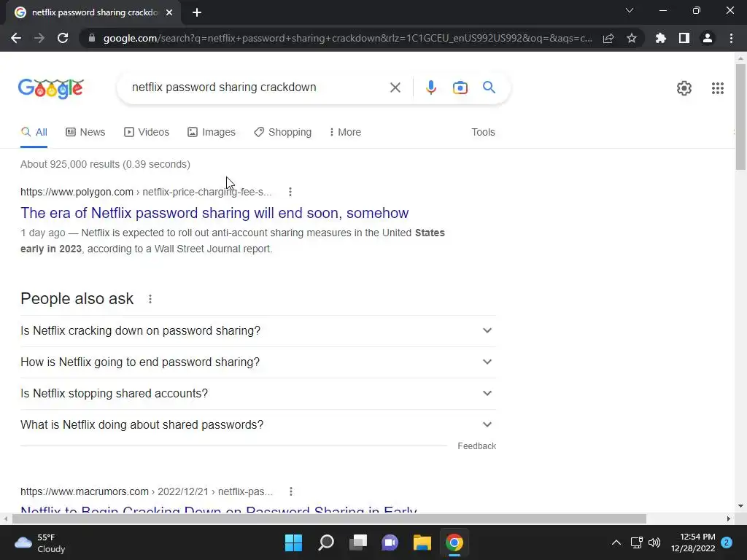Image resolution: width=747 pixels, height=560 pixels.
Task: Open options dots for polygon.com result
Action: click(x=290, y=192)
